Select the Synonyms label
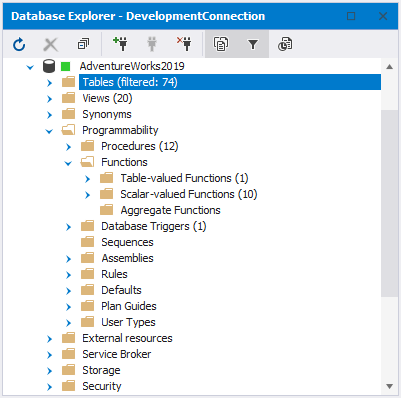 (x=107, y=114)
